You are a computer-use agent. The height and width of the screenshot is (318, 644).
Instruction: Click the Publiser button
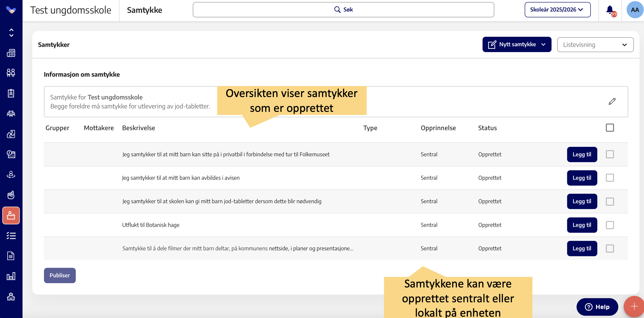click(60, 276)
